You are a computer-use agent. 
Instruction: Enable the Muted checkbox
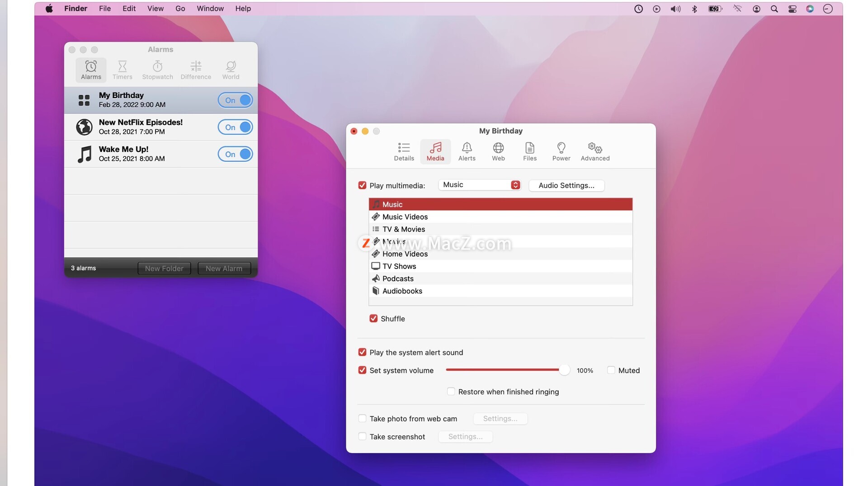(611, 370)
